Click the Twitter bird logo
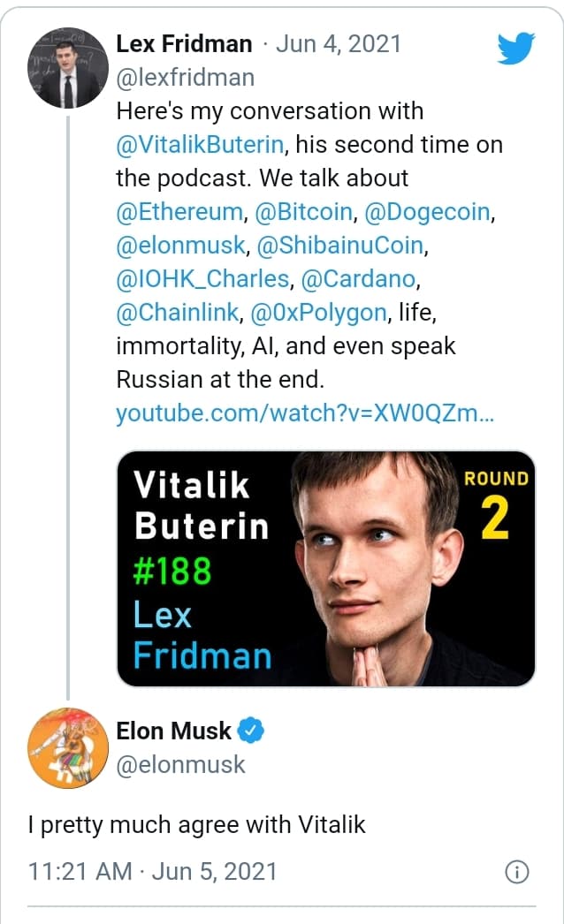The height and width of the screenshot is (924, 564). [515, 48]
